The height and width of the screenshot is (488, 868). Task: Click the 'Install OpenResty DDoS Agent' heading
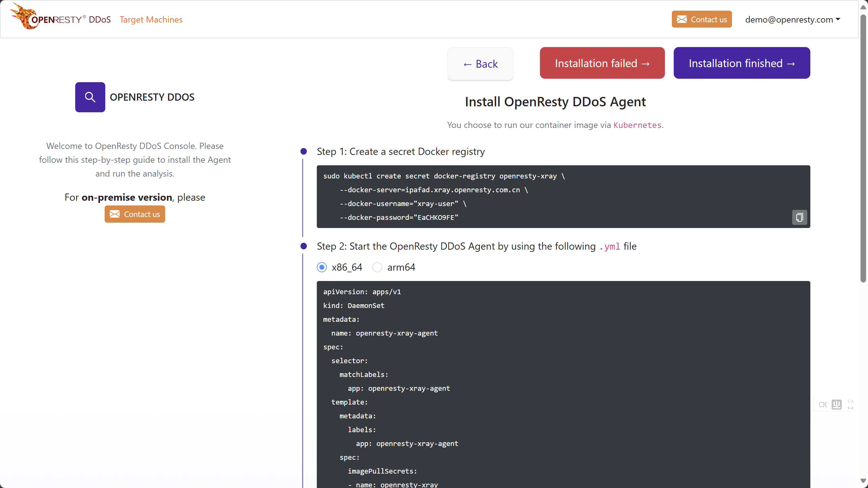555,102
